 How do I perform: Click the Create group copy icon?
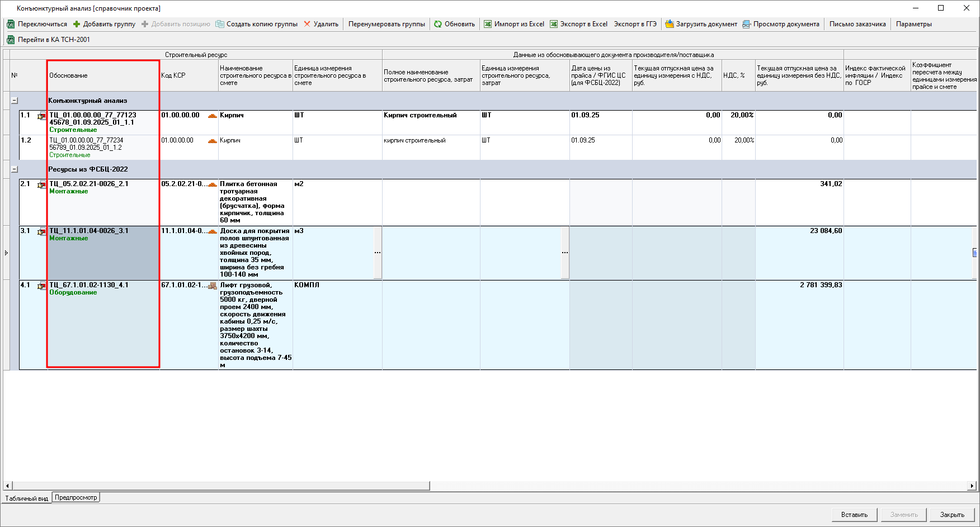pyautogui.click(x=220, y=24)
